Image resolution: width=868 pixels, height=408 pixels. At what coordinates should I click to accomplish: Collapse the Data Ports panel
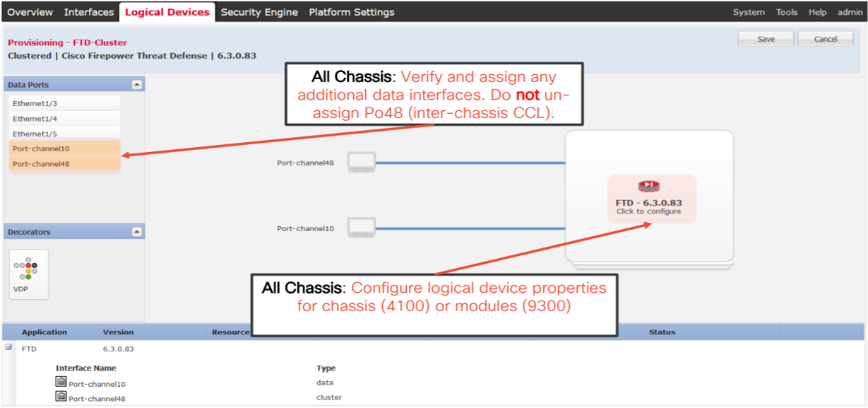pyautogui.click(x=137, y=85)
